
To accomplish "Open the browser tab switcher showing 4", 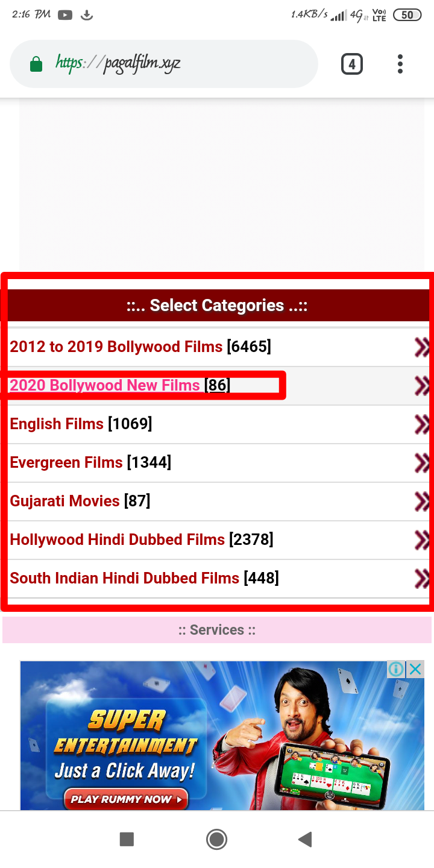I will pyautogui.click(x=351, y=64).
